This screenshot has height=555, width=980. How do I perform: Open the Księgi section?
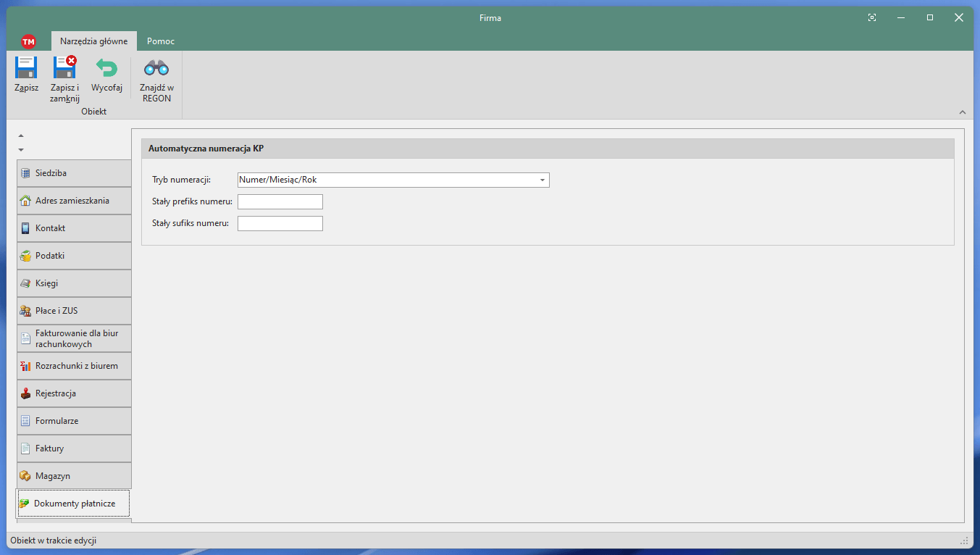74,283
